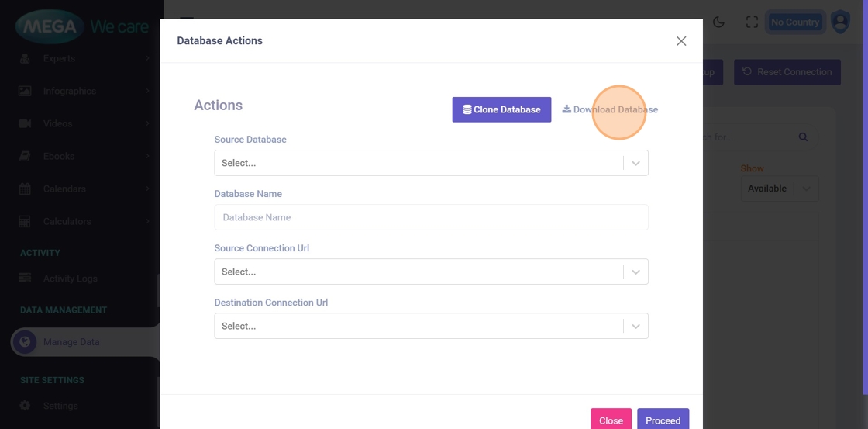This screenshot has height=429, width=868.
Task: Toggle dark mode moon icon
Action: (718, 22)
